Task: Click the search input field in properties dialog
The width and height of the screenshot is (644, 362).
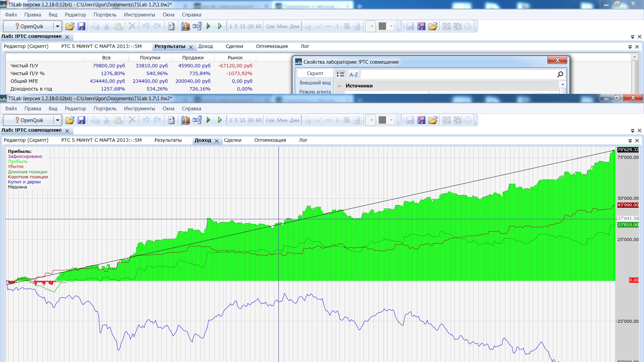Action: point(456,74)
